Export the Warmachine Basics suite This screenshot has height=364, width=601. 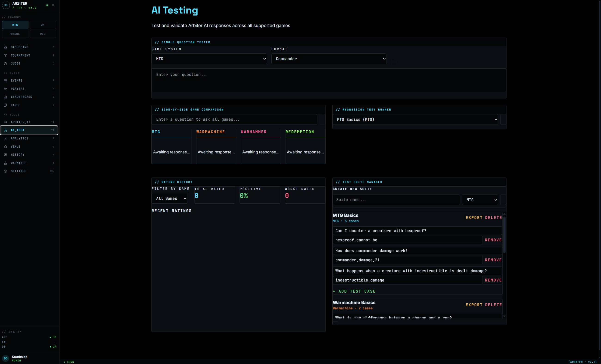[474, 305]
